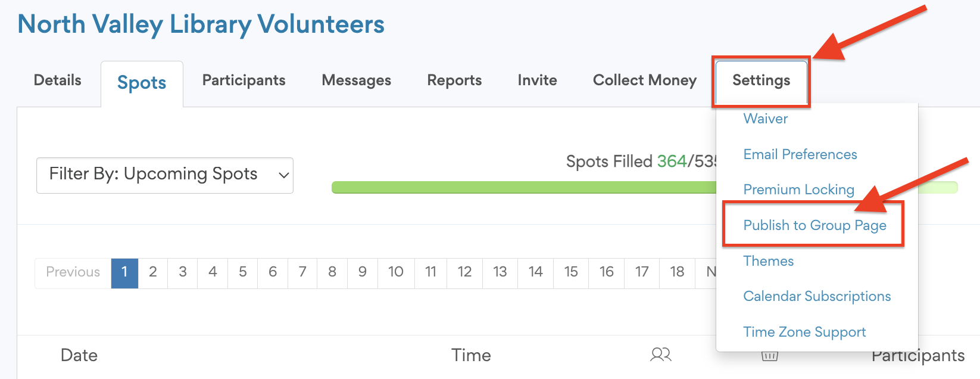Select Calendar Subscriptions menu entry
The height and width of the screenshot is (379, 980).
coord(817,296)
